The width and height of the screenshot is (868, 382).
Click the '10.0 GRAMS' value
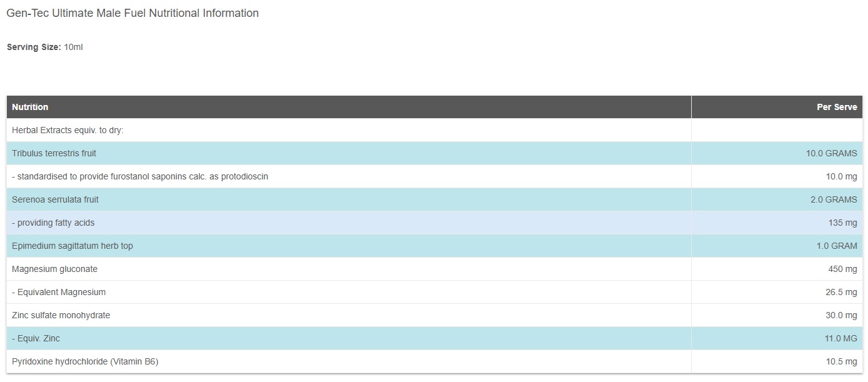click(x=831, y=153)
